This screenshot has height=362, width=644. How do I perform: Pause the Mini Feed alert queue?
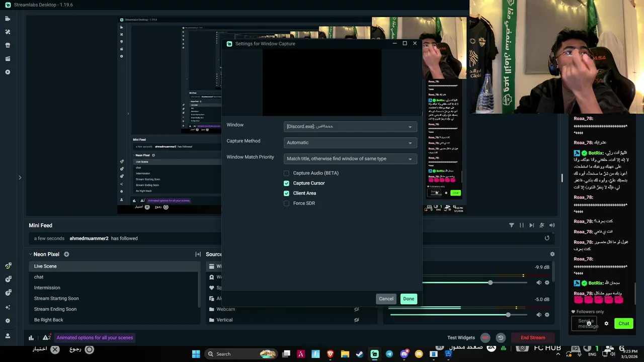[522, 225]
